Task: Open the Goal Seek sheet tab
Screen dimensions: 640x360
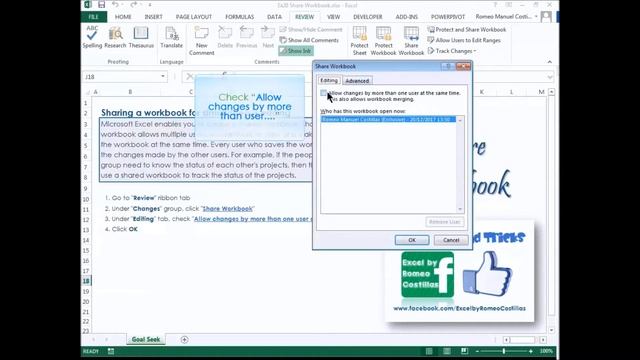Action: pyautogui.click(x=146, y=339)
